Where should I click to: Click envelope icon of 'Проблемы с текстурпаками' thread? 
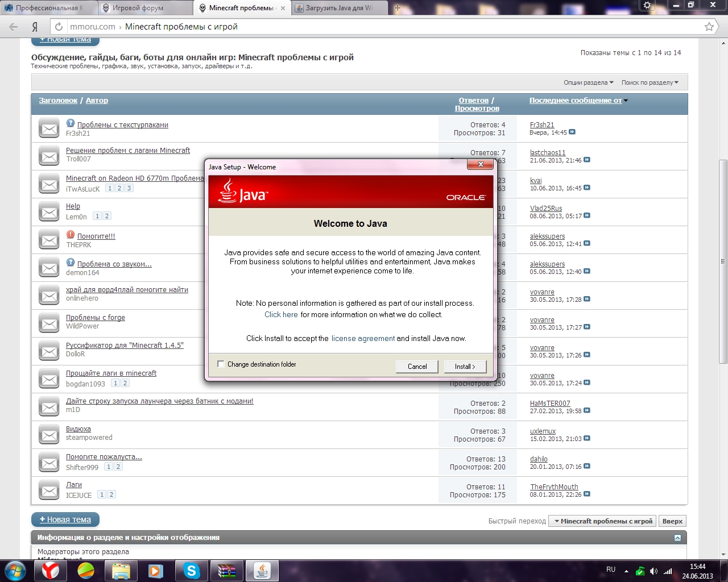[x=49, y=128]
